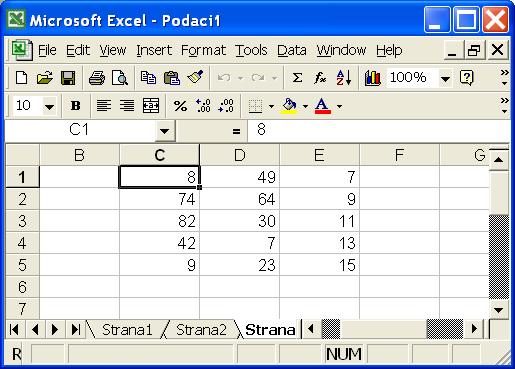
Task: Open Print Preview magnifier icon
Action: point(120,78)
